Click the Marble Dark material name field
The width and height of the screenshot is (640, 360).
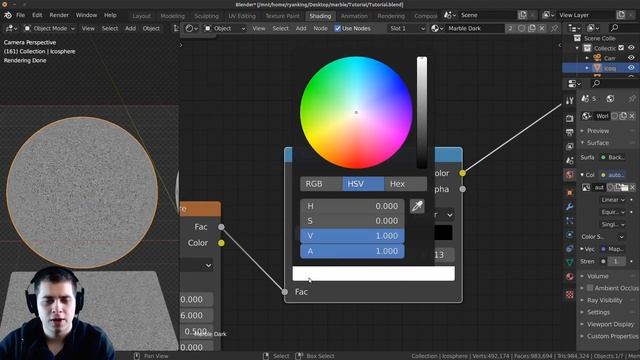click(475, 28)
